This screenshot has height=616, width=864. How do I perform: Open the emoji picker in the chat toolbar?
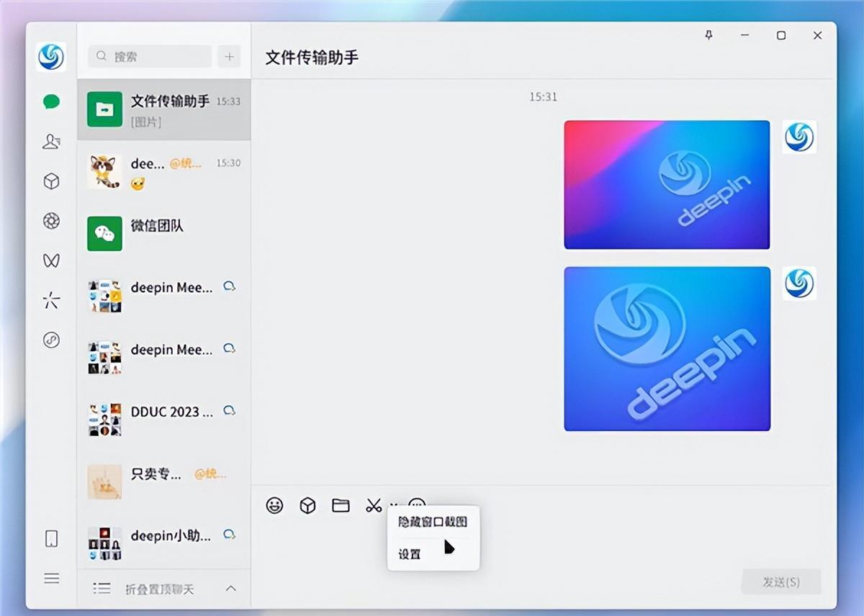point(274,506)
